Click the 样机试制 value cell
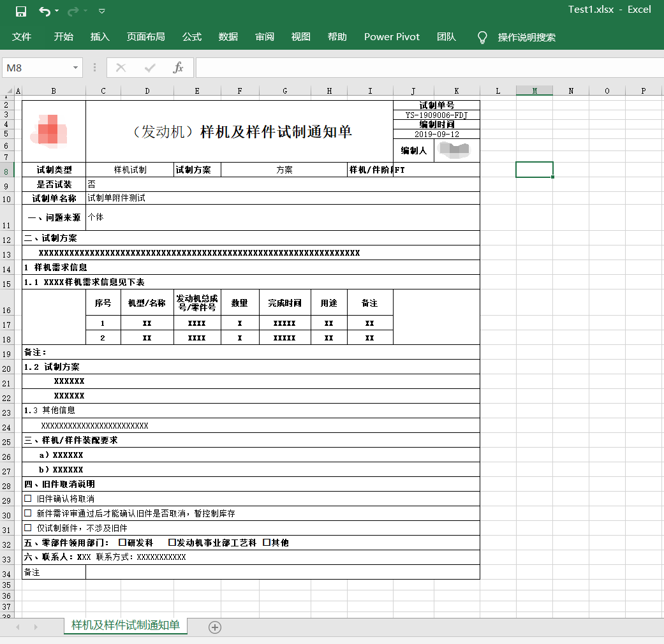664x644 pixels. (x=130, y=170)
